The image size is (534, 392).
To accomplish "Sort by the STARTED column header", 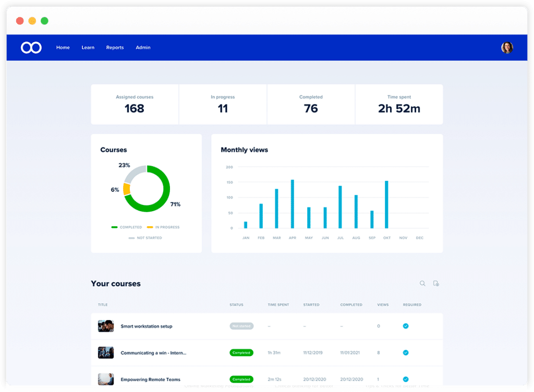I will 311,305.
